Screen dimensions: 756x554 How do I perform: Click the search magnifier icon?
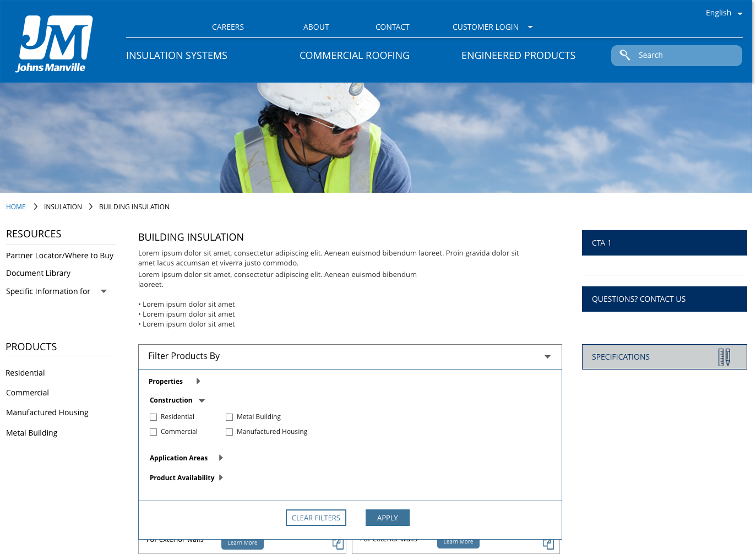pos(625,55)
